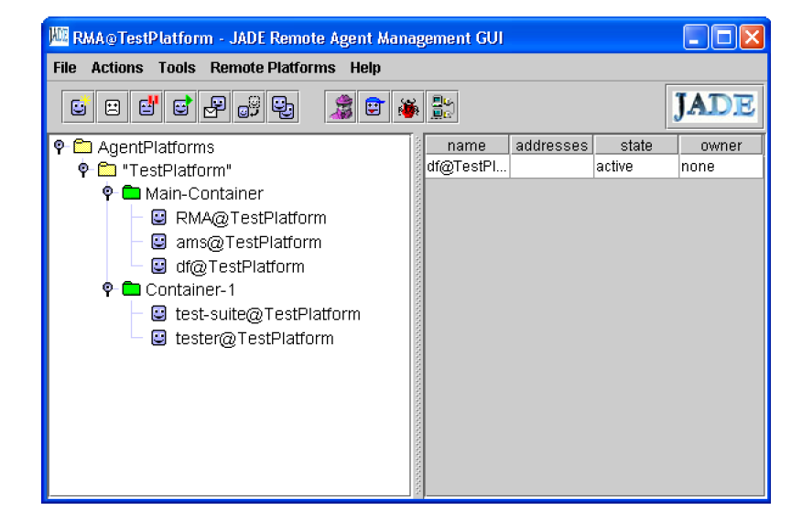
Task: Click the green Container-1 folder icon
Action: pyautogui.click(x=132, y=289)
